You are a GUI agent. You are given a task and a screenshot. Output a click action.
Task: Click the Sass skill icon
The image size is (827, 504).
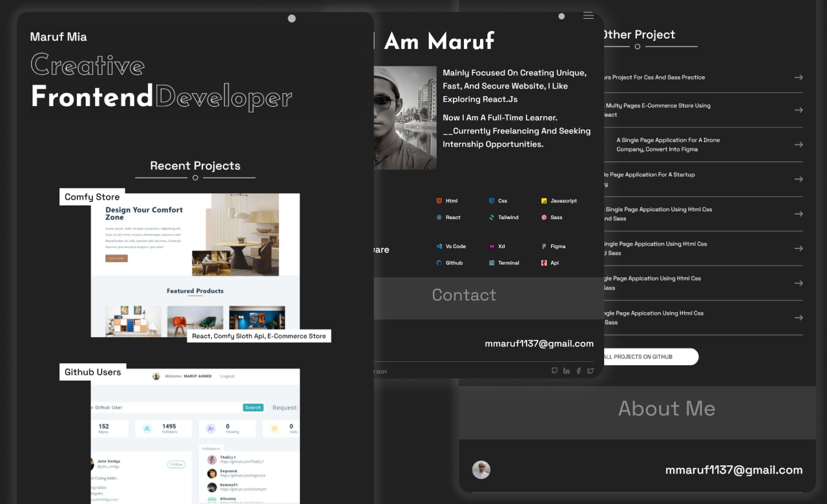pyautogui.click(x=544, y=218)
